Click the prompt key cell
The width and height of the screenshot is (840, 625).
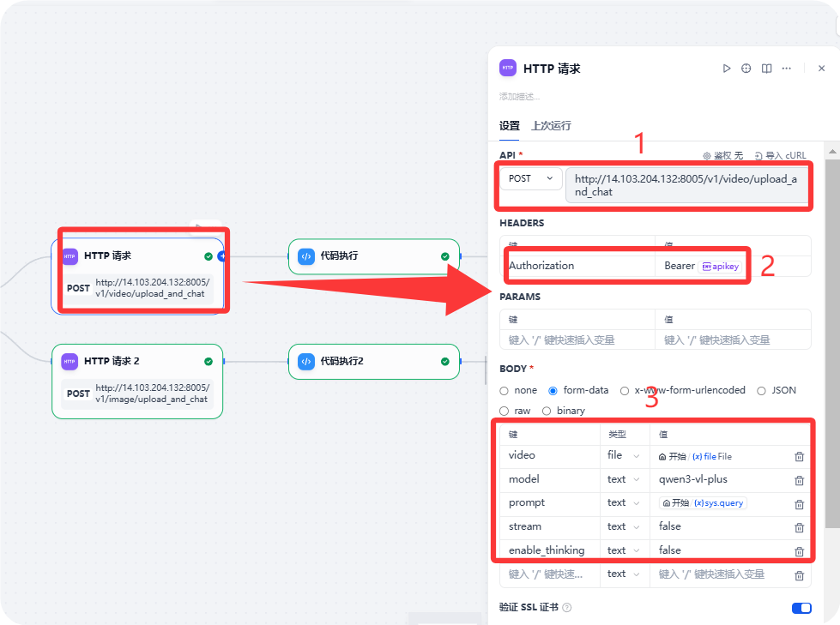click(x=550, y=503)
